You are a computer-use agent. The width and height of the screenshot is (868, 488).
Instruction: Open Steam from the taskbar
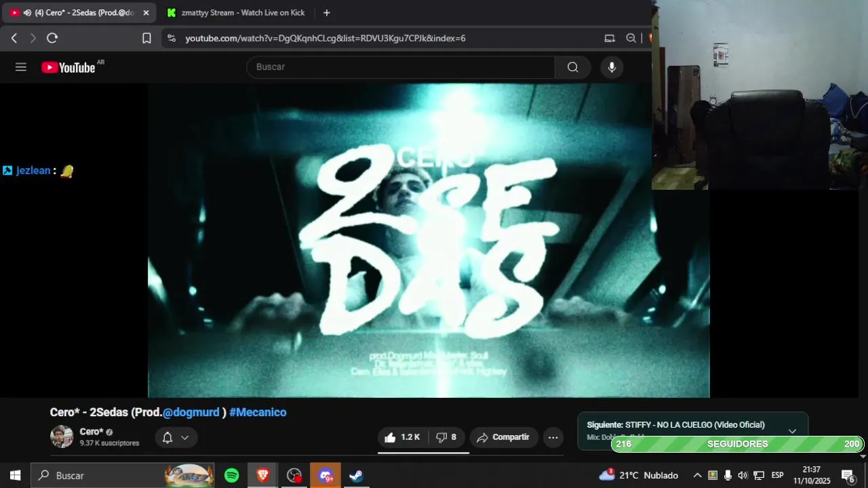(x=357, y=476)
